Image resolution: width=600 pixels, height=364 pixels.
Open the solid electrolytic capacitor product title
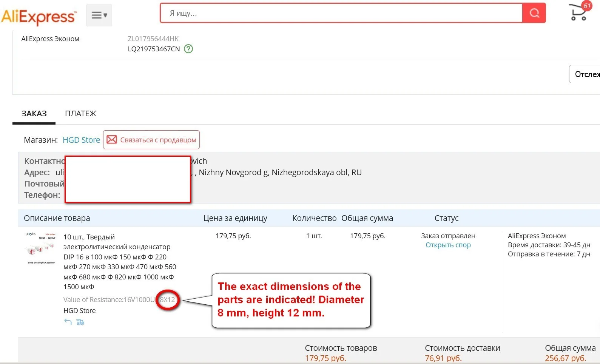click(x=120, y=262)
